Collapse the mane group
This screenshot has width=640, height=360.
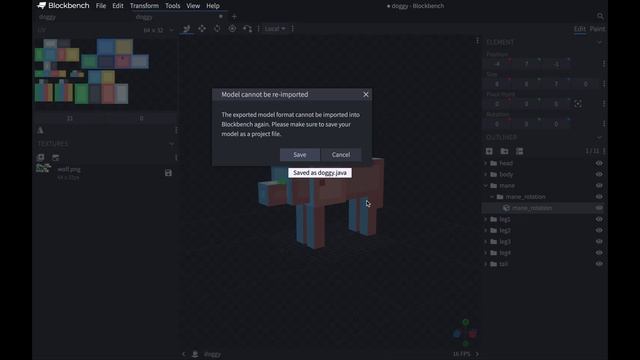coord(486,185)
